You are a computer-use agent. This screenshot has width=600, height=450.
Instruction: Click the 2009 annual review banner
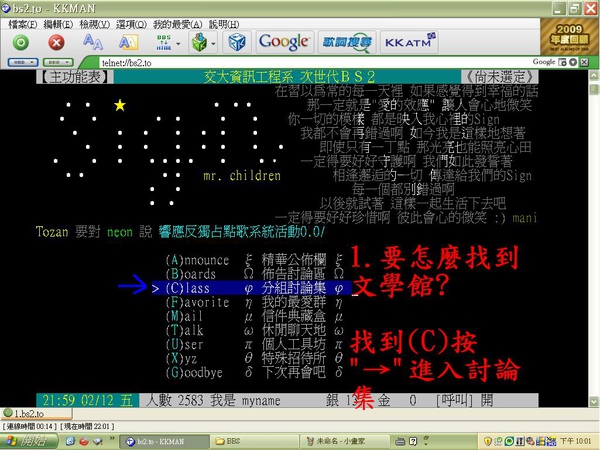click(x=569, y=37)
